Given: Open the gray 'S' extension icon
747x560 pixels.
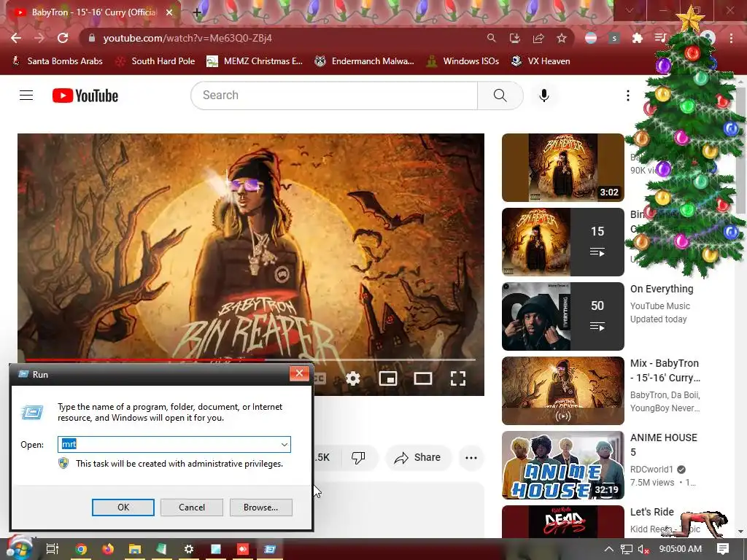Looking at the screenshot, I should coord(614,38).
